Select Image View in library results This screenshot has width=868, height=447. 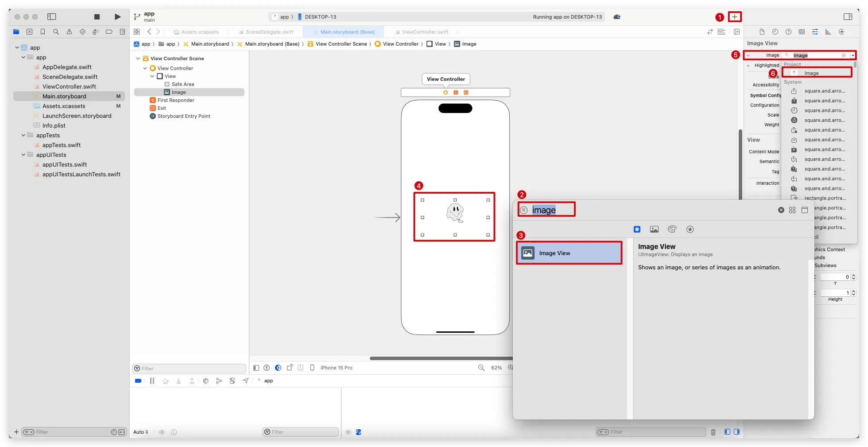coord(569,253)
